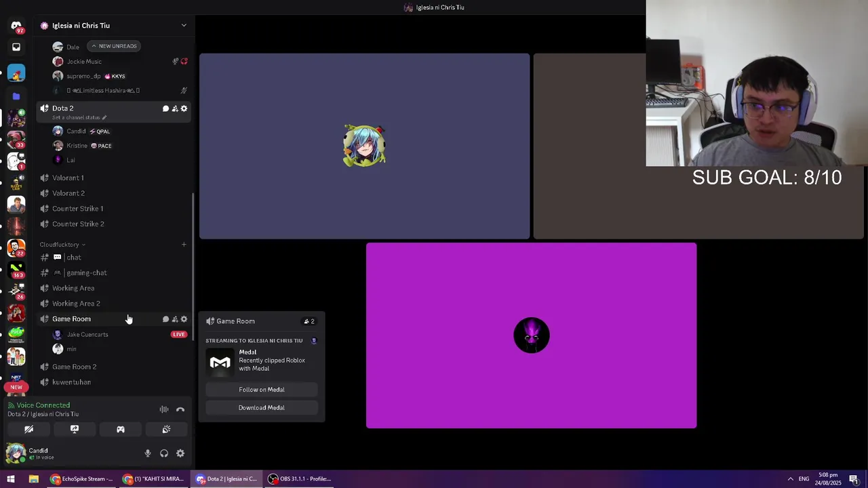868x488 pixels.
Task: Switch to EchoSpike Stream Chrome window
Action: tap(81, 479)
